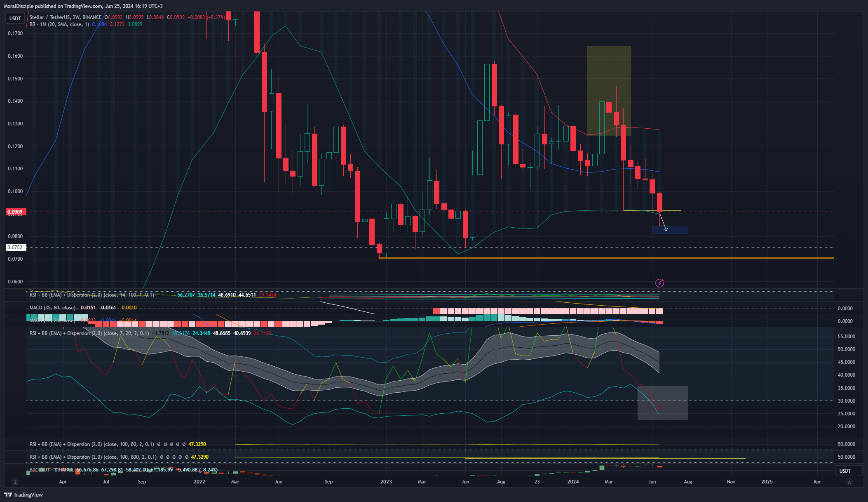Click the 45.0000 RSI scale label
Image resolution: width=868 pixels, height=502 pixels.
[x=846, y=362]
